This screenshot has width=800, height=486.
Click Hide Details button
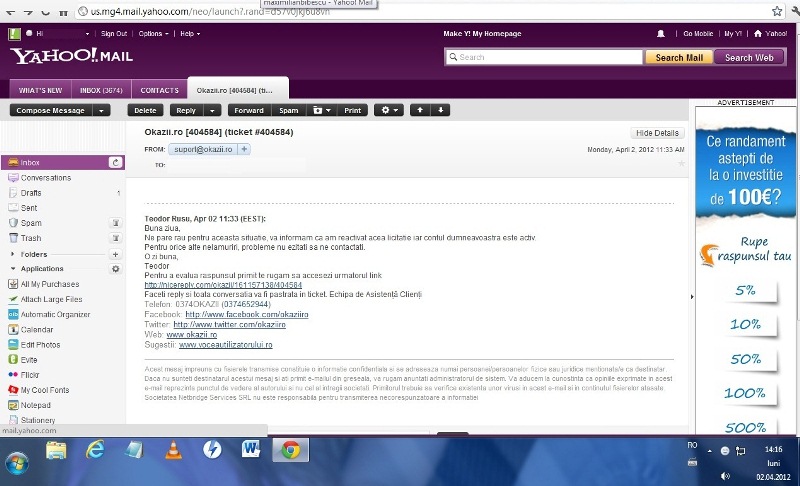657,133
